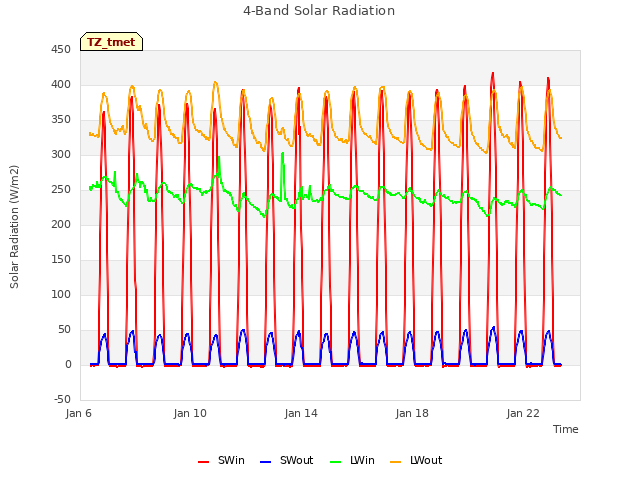Screen dimensions: 640x480
Task: Click the TZ_tmet annotation label
Action: (111, 42)
